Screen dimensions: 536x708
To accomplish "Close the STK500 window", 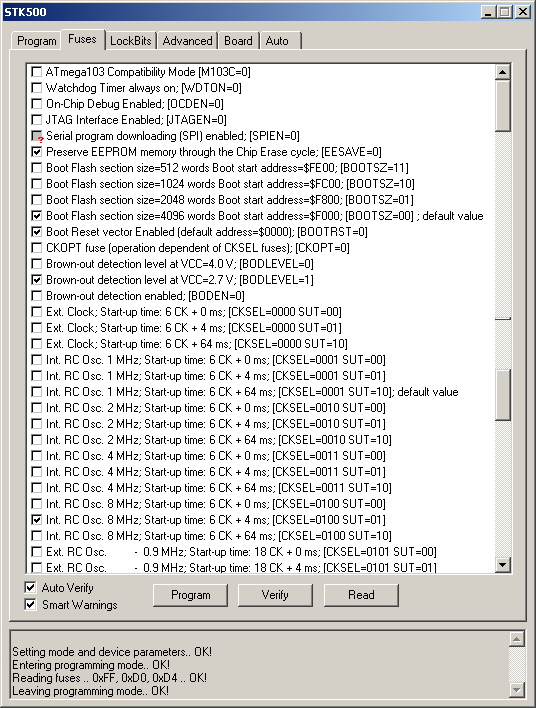I will 522,12.
